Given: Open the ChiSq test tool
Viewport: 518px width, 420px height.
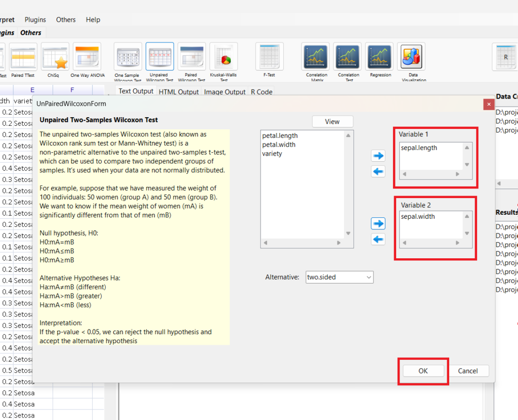Looking at the screenshot, I should point(55,57).
